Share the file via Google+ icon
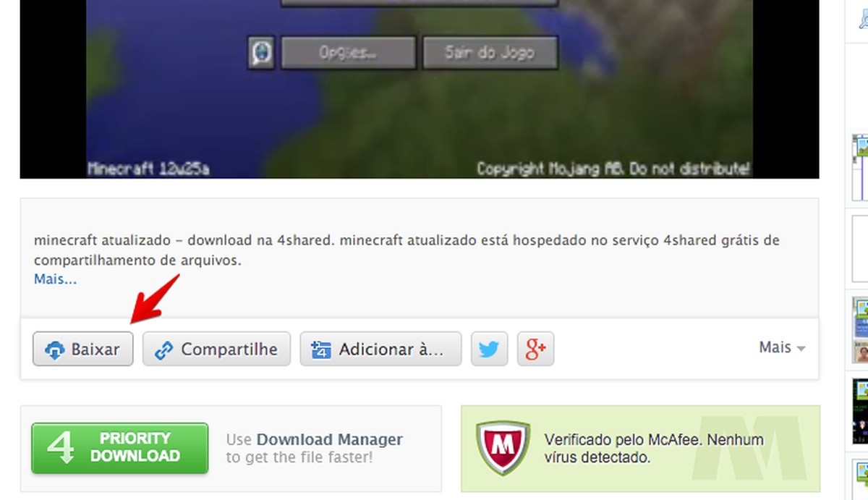 [535, 349]
